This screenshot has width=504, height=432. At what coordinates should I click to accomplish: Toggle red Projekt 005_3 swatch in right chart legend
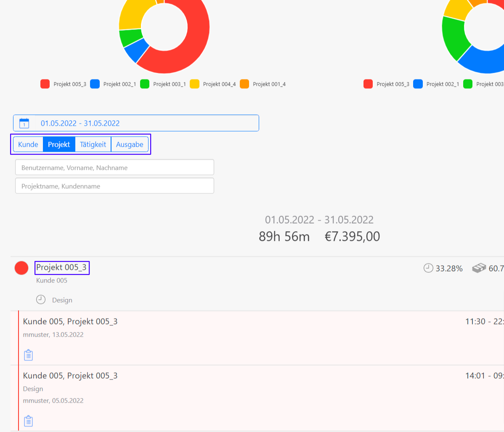point(368,84)
